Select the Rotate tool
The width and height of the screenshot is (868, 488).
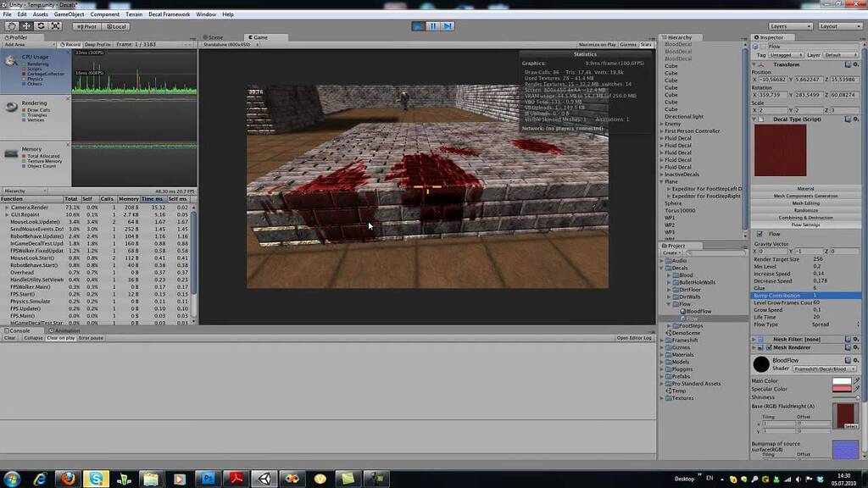41,26
